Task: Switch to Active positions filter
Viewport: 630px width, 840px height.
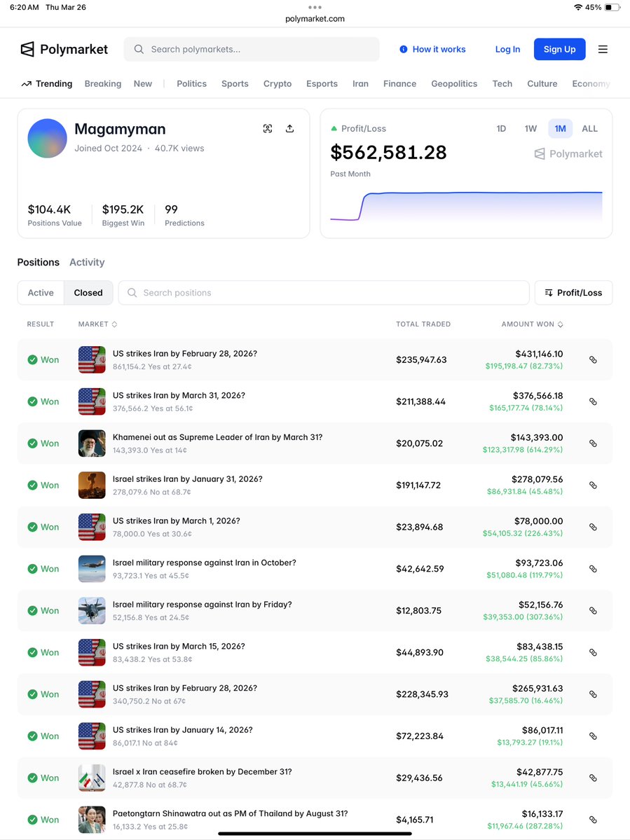Action: tap(41, 293)
